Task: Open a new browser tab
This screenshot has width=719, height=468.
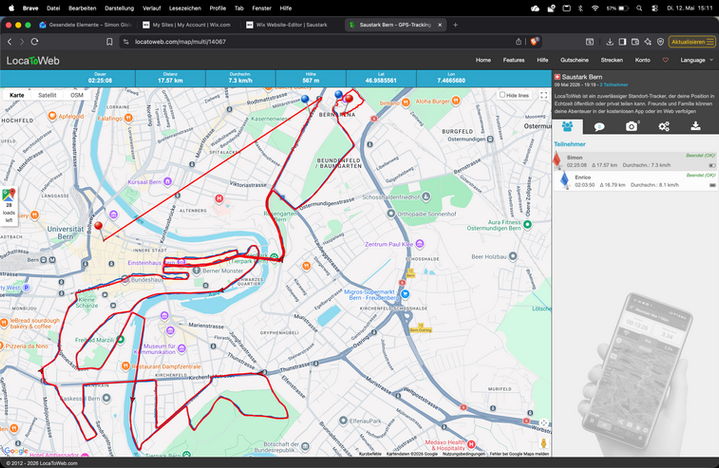Action: (x=455, y=25)
